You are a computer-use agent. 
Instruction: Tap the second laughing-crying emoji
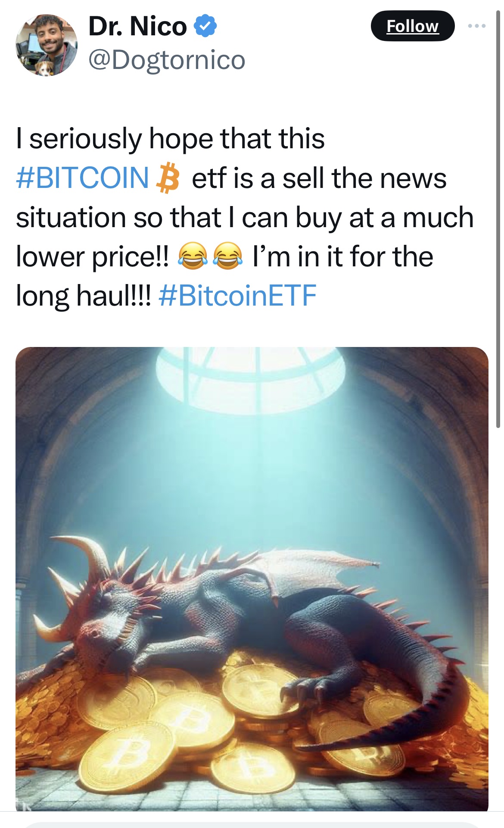point(227,256)
